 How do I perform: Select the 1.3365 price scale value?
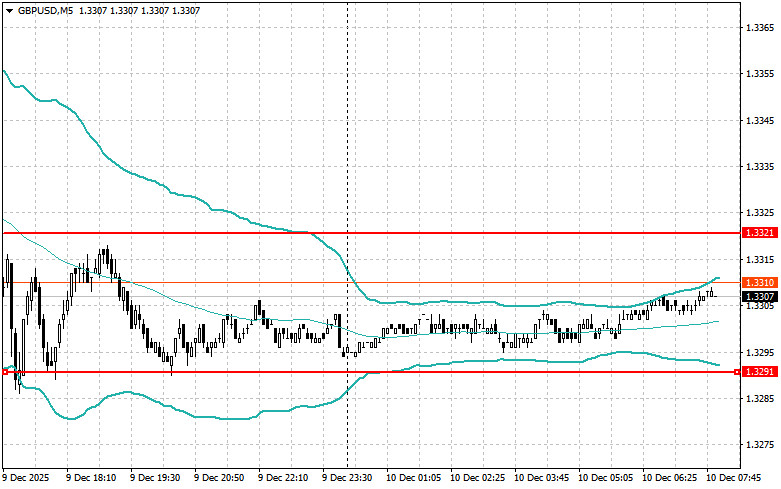coord(760,27)
